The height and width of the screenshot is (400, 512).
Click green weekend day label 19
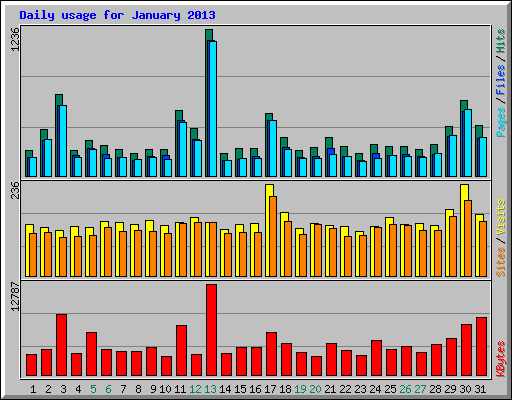[300, 389]
